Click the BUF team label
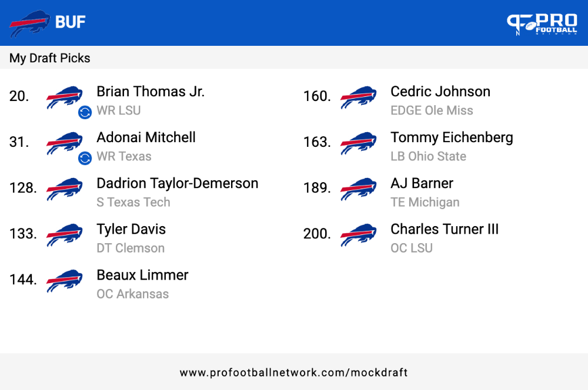 click(71, 22)
